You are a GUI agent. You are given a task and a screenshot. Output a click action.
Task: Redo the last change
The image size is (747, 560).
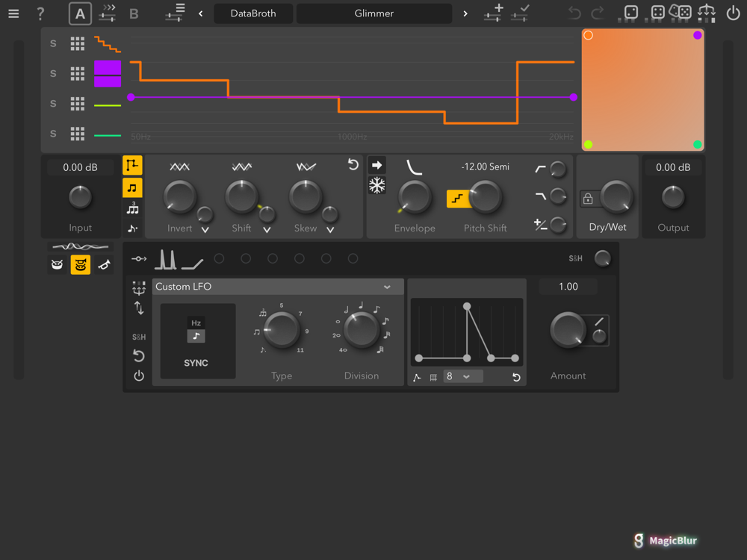598,13
